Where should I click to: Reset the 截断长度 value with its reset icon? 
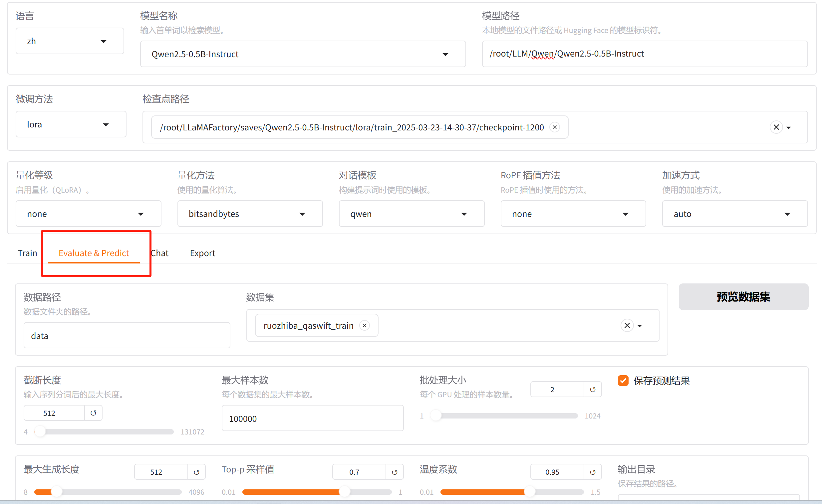click(94, 413)
